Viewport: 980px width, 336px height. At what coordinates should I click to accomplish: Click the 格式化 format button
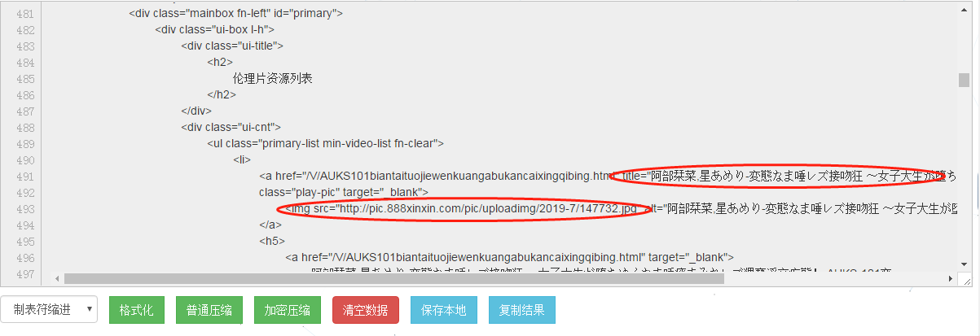[137, 310]
